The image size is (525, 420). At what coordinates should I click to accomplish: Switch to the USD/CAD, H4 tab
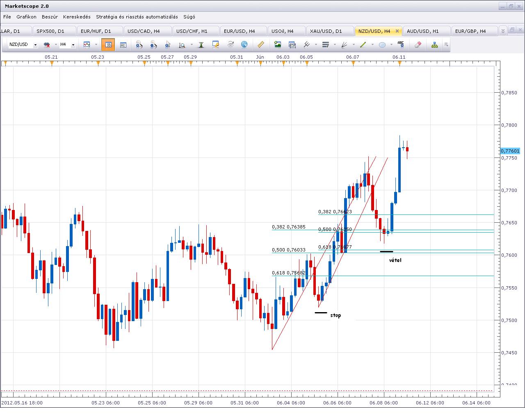pyautogui.click(x=147, y=31)
